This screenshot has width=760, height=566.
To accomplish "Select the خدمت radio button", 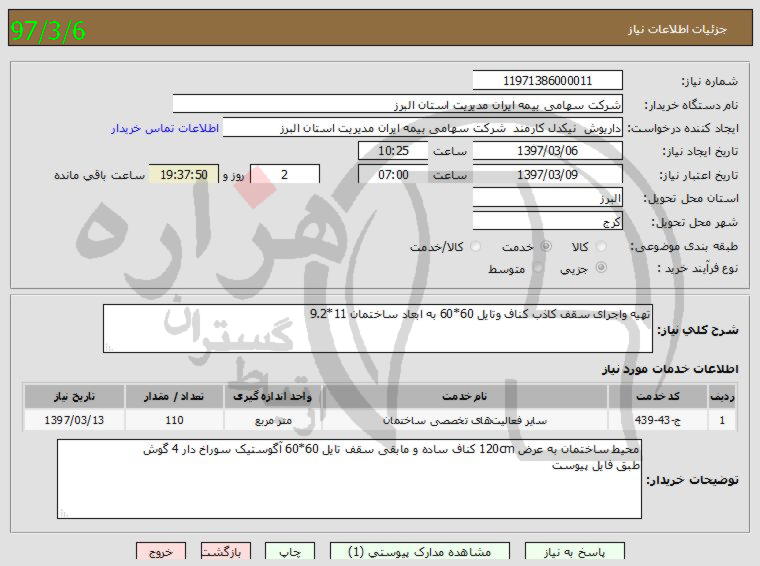I will pyautogui.click(x=546, y=247).
